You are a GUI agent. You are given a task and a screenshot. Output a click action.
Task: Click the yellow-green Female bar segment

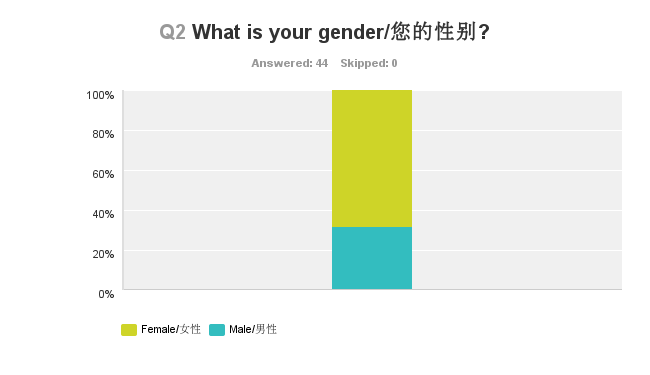pyautogui.click(x=372, y=158)
